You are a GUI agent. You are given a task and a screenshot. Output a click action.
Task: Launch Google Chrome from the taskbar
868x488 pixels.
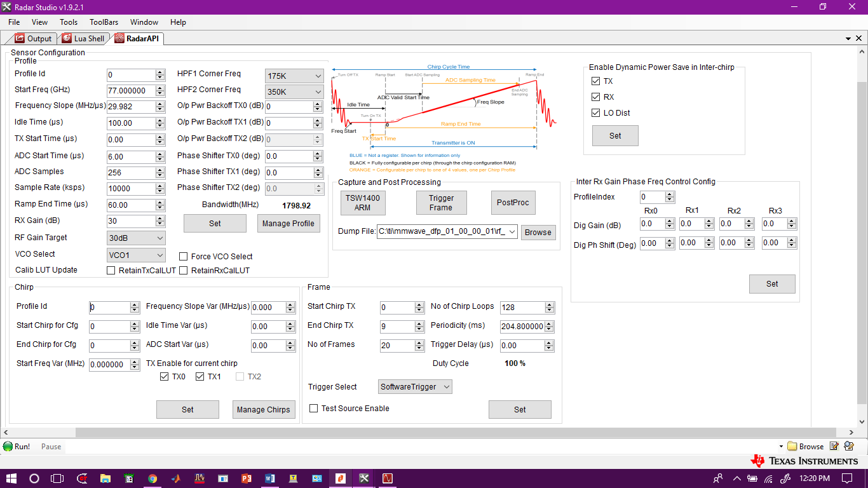pyautogui.click(x=153, y=478)
